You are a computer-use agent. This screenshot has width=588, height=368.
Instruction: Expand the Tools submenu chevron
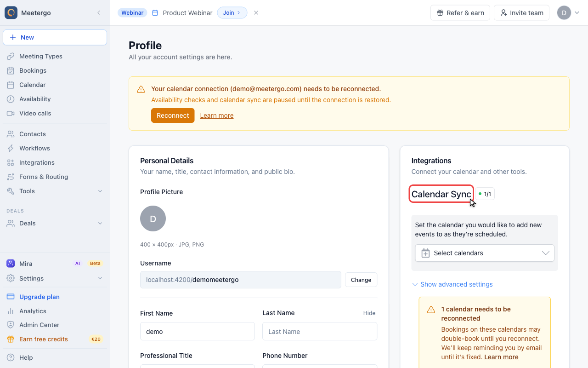pos(100,191)
